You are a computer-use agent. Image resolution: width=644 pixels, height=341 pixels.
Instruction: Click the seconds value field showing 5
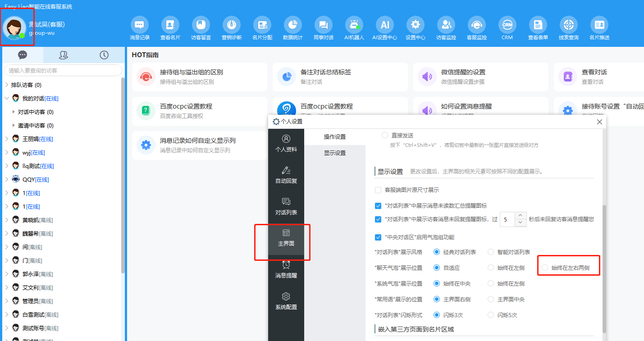click(508, 219)
